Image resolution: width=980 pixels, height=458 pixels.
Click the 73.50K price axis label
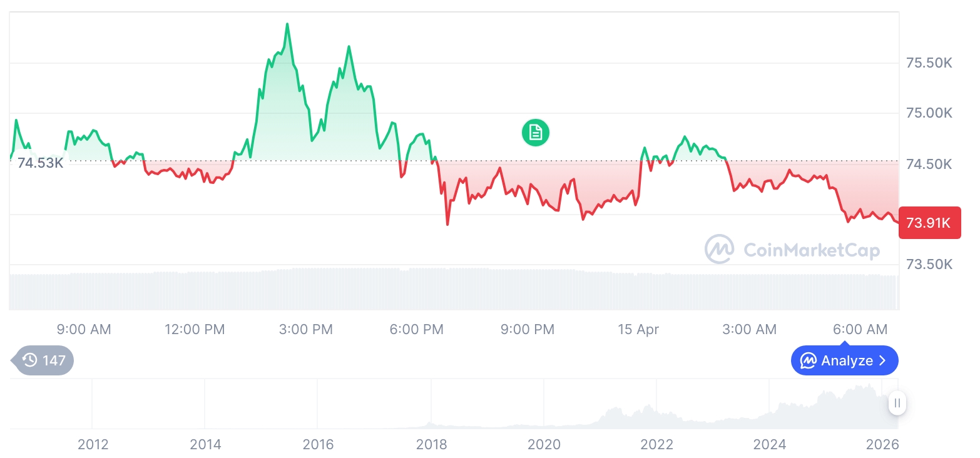pos(929,264)
